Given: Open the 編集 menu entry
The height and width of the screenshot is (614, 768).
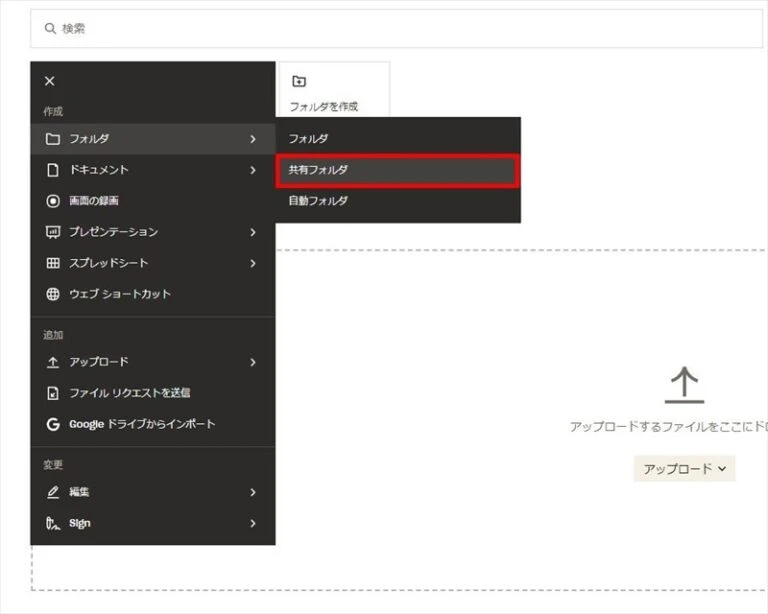Looking at the screenshot, I should pyautogui.click(x=153, y=492).
